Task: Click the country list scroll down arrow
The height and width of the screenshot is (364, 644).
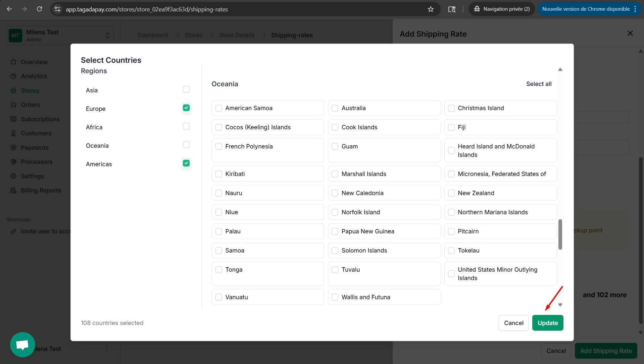Action: click(x=560, y=305)
